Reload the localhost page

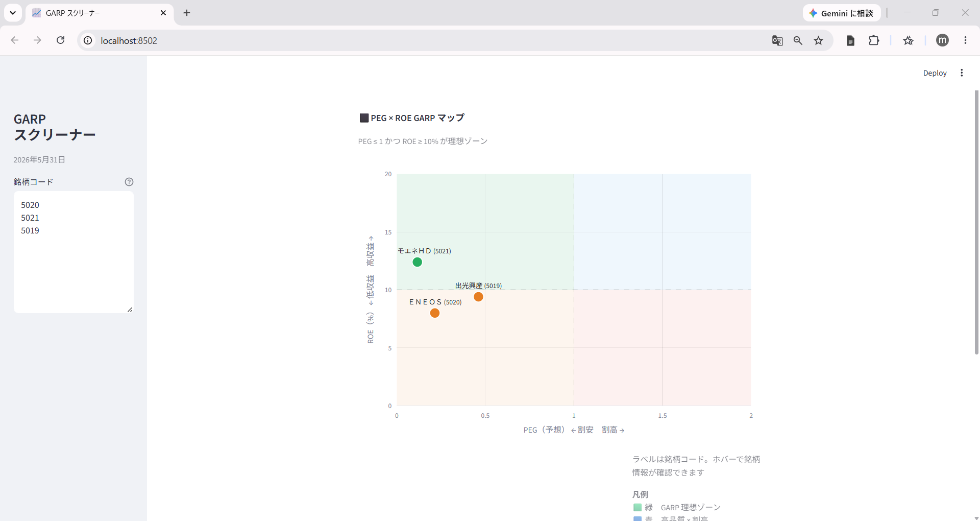click(60, 40)
